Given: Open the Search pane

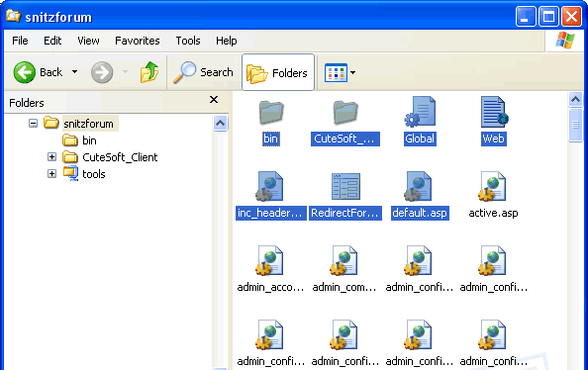Looking at the screenshot, I should 203,72.
